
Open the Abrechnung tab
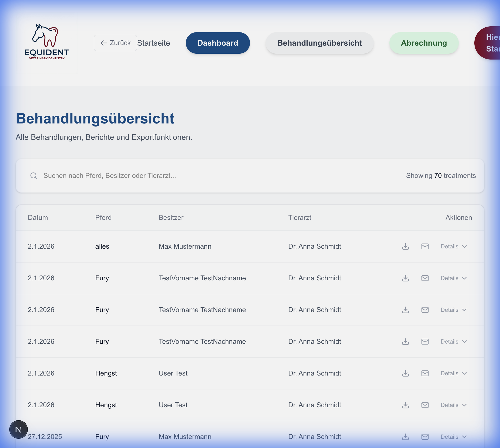[x=424, y=43]
